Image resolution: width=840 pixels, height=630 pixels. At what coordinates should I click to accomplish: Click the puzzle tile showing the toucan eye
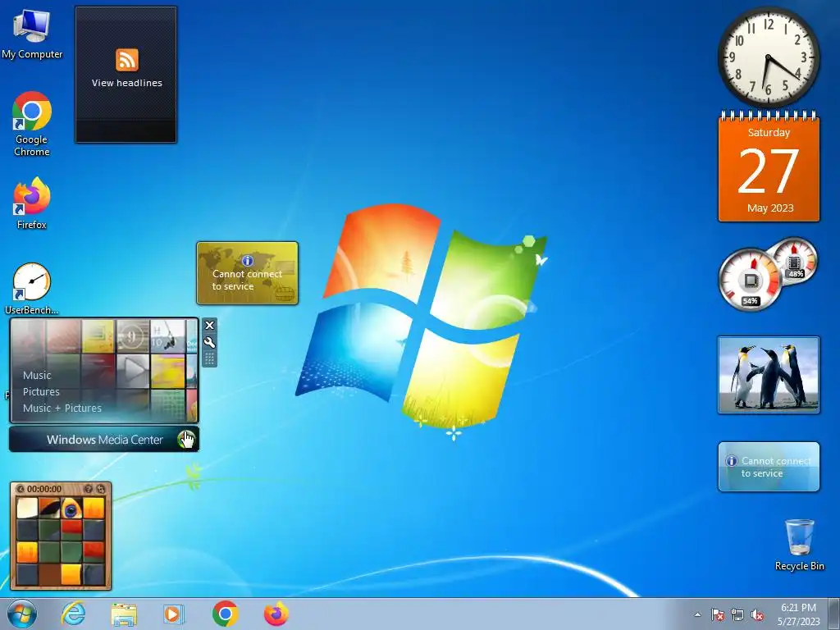click(71, 509)
